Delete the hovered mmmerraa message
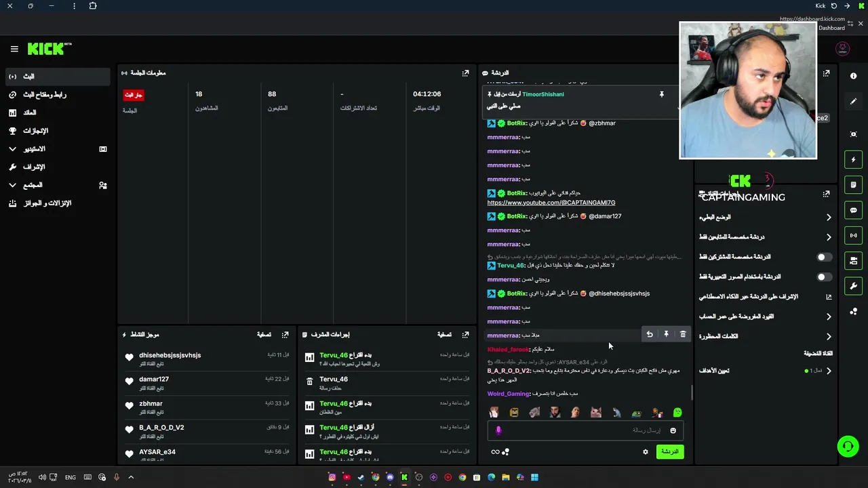The image size is (868, 488). coord(683,334)
